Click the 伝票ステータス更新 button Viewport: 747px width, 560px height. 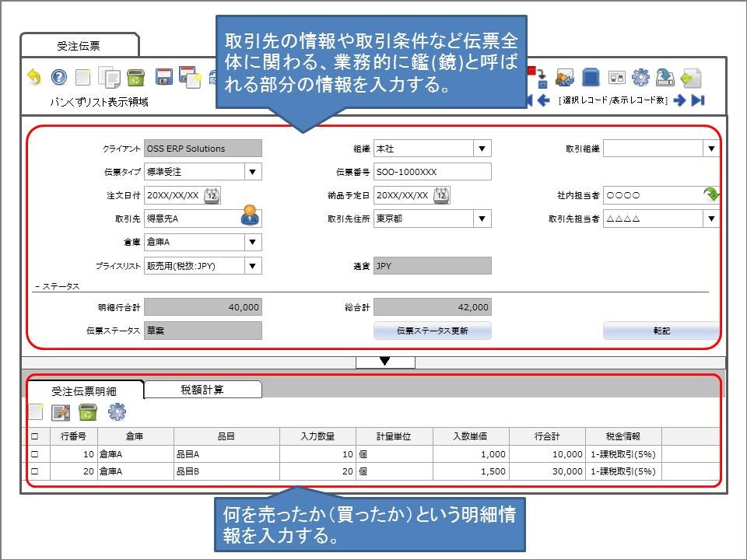[x=432, y=331]
